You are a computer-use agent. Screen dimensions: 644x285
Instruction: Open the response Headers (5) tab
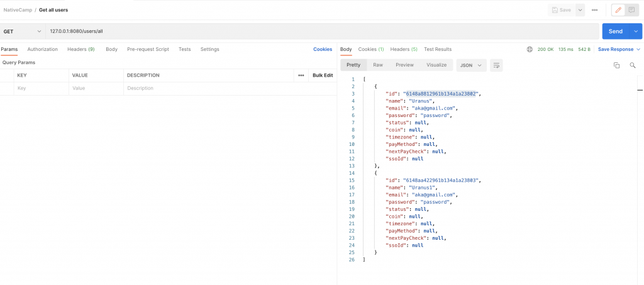coord(404,49)
